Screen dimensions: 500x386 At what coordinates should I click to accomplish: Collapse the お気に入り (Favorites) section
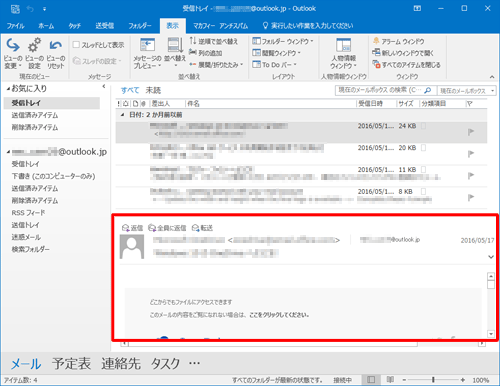[x=8, y=89]
